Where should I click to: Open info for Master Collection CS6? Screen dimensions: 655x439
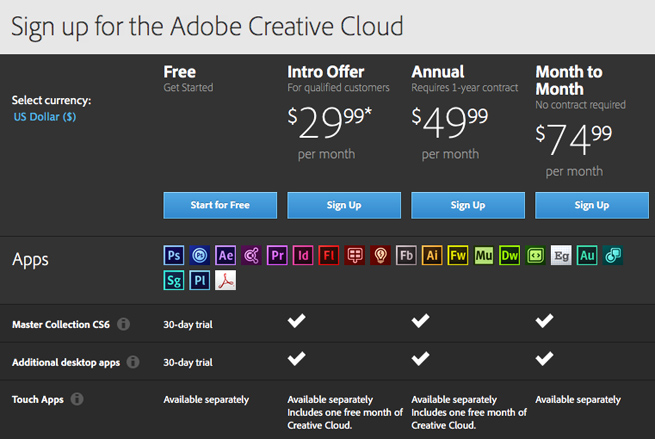tap(123, 324)
